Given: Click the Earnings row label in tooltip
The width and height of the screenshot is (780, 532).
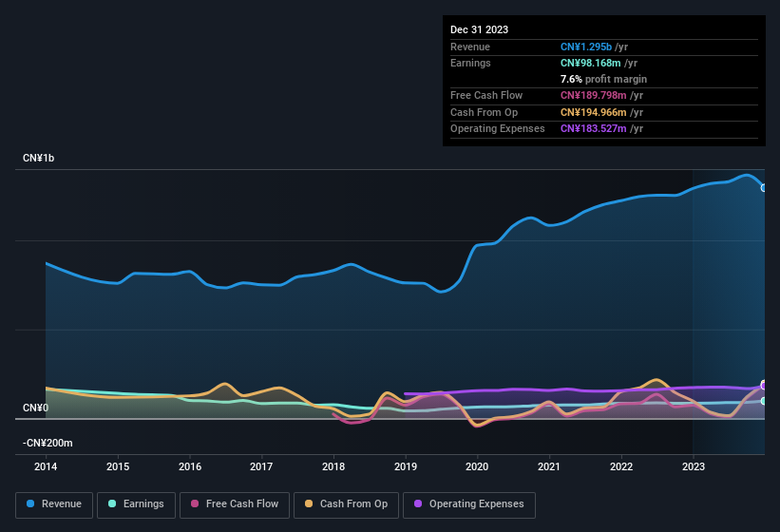Looking at the screenshot, I should point(470,63).
